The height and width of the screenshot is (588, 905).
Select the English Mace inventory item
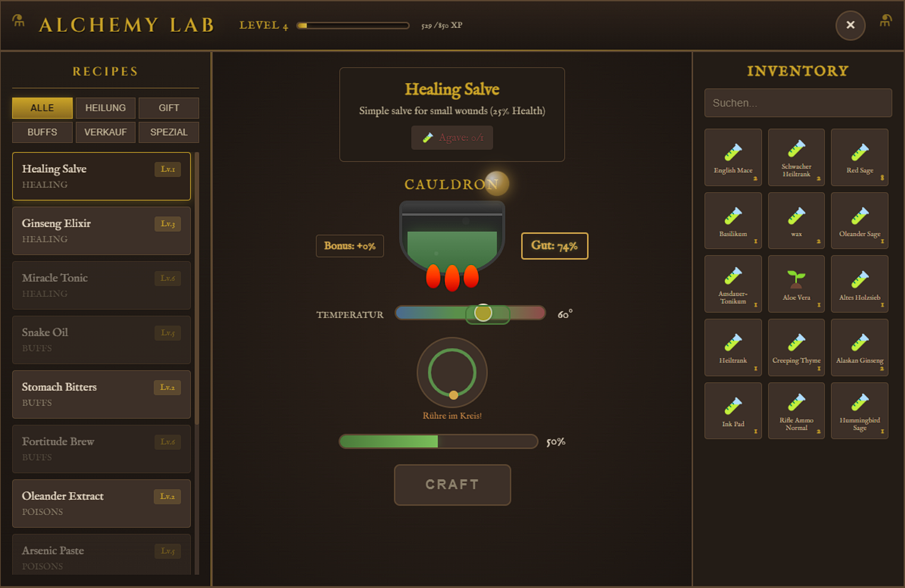tap(733, 157)
